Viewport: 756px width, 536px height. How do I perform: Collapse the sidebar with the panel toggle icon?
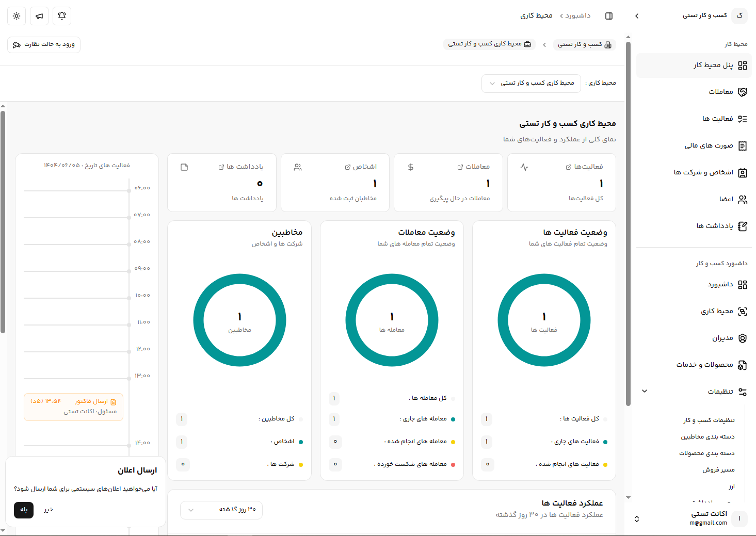(608, 16)
